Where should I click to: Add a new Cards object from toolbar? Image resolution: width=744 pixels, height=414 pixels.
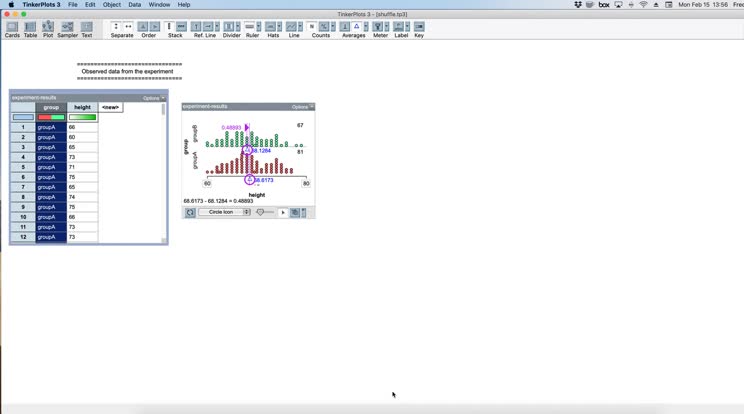(12, 27)
